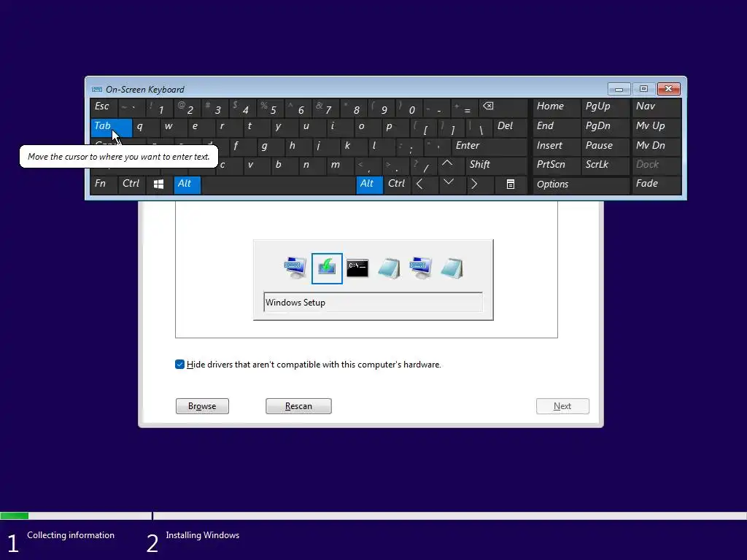Toggle the right Alt key
The width and height of the screenshot is (747, 560).
click(370, 184)
